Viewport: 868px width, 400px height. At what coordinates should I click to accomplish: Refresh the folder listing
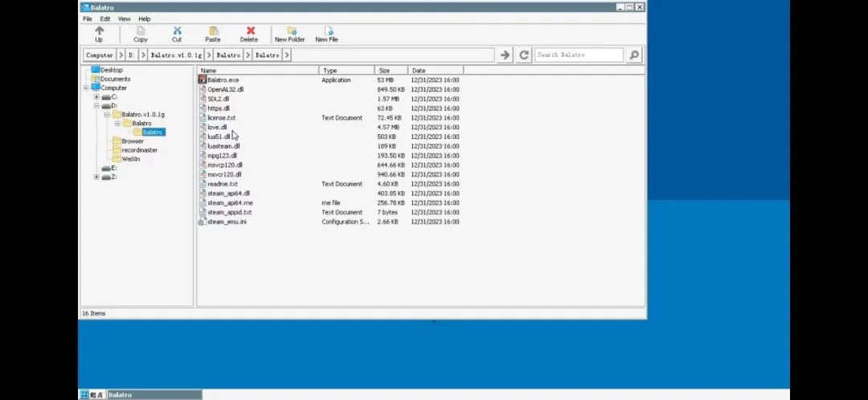pos(524,55)
